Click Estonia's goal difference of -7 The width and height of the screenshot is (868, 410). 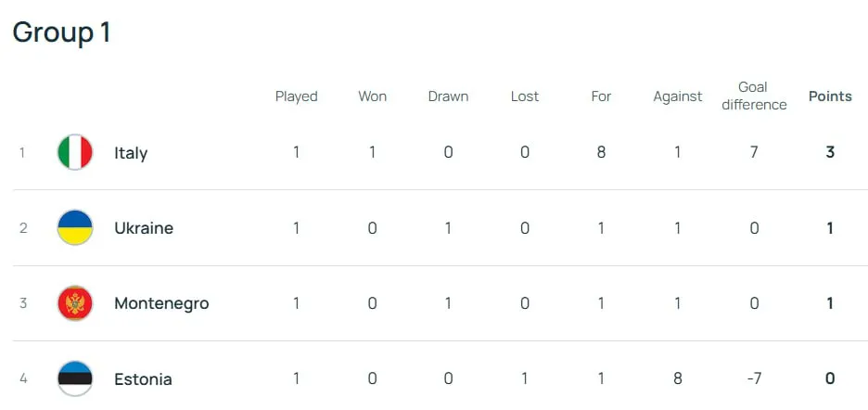(754, 378)
